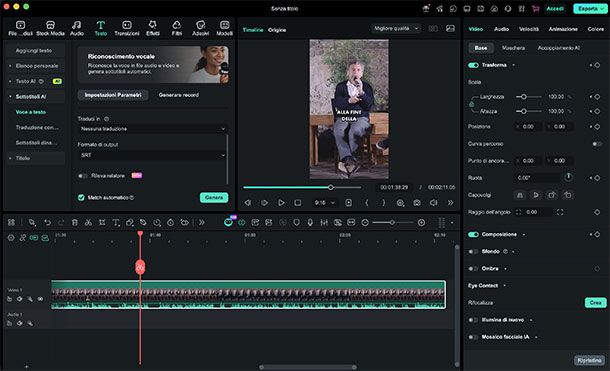Click Aggiungi testo button
Viewport: 610px width, 371px height.
[34, 51]
